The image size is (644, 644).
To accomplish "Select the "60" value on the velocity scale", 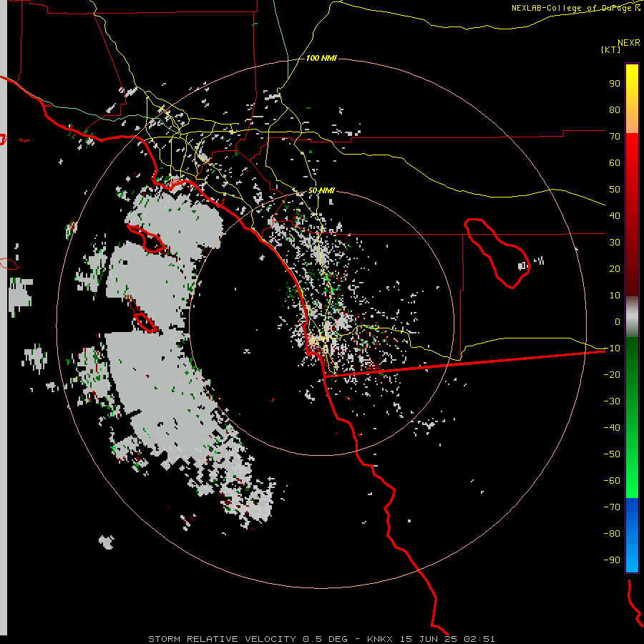I will 615,163.
